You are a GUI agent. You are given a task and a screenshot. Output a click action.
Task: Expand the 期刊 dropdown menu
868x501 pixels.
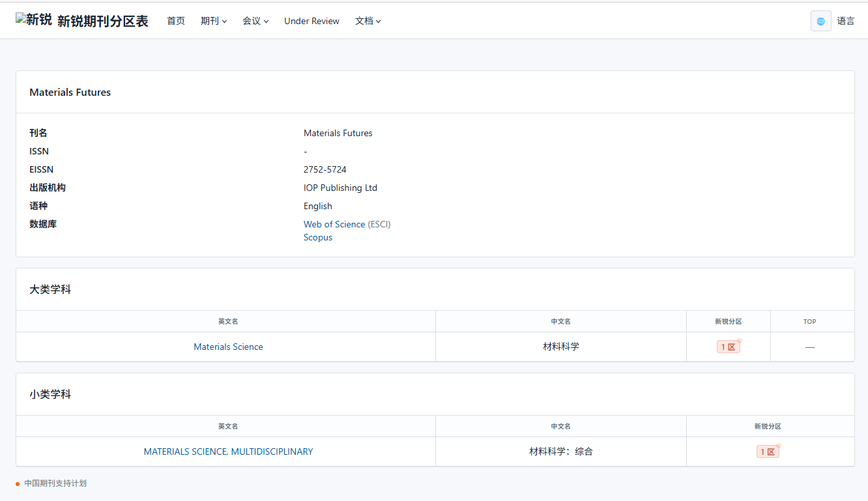214,21
